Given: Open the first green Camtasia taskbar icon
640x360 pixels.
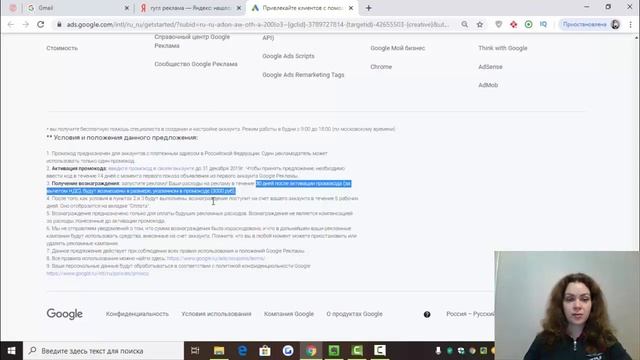Looking at the screenshot, I should pyautogui.click(x=334, y=351).
